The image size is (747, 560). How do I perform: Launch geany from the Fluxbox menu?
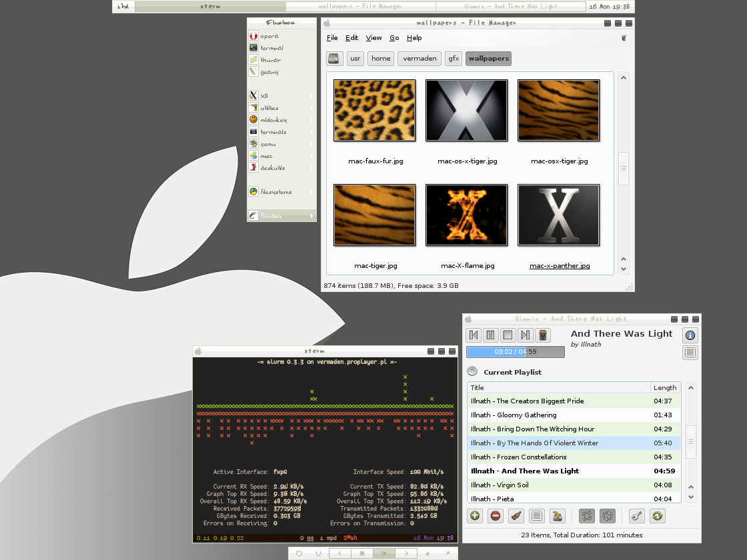[281, 72]
